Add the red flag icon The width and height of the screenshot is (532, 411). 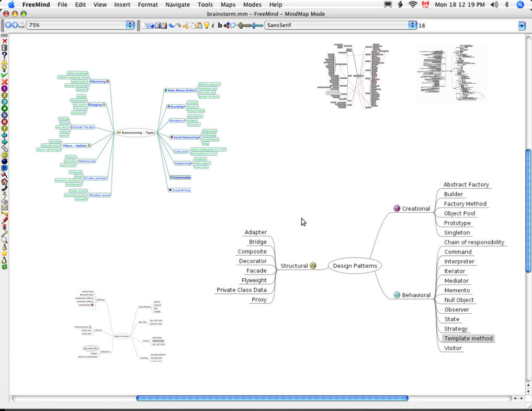coord(4,175)
